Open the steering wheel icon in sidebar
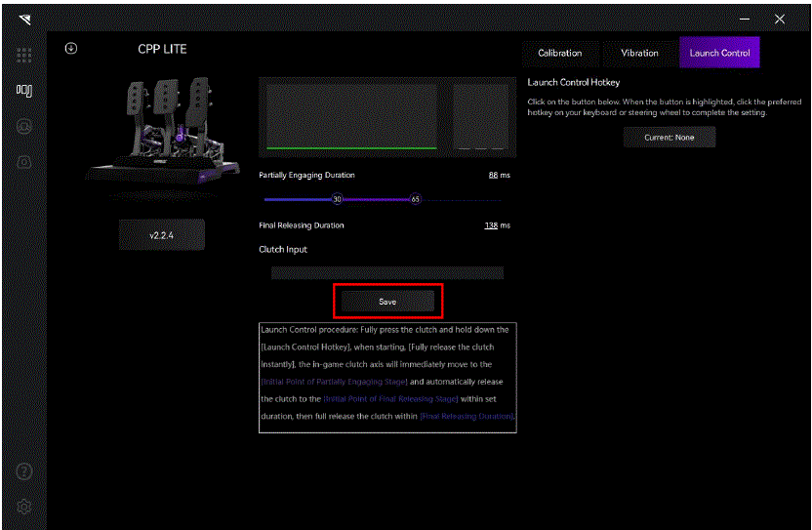This screenshot has height=530, width=812. [23, 127]
